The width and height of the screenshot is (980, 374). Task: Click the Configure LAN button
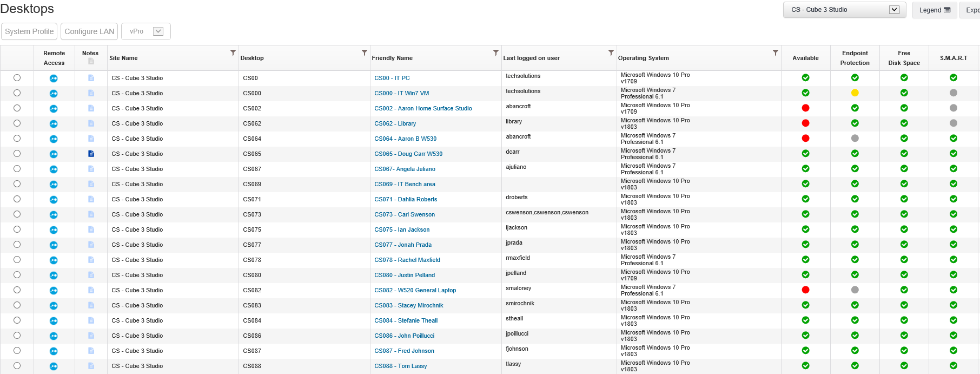click(89, 31)
